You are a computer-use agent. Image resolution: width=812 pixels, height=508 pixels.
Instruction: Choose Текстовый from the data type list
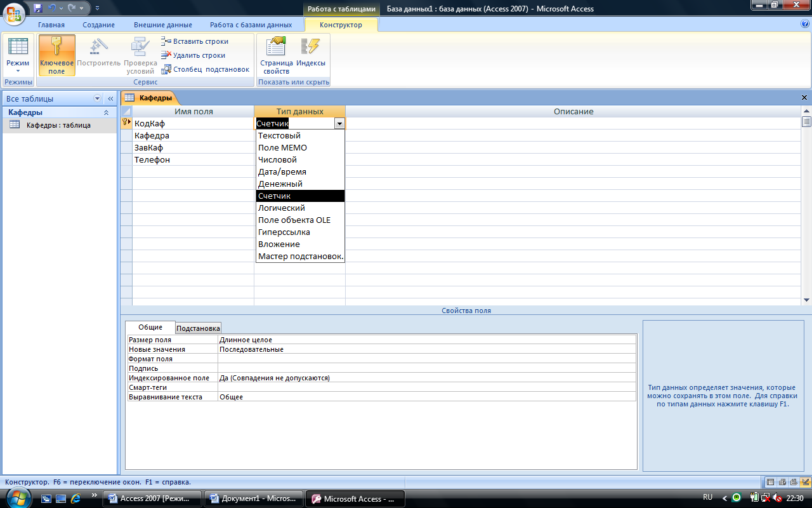click(x=300, y=135)
